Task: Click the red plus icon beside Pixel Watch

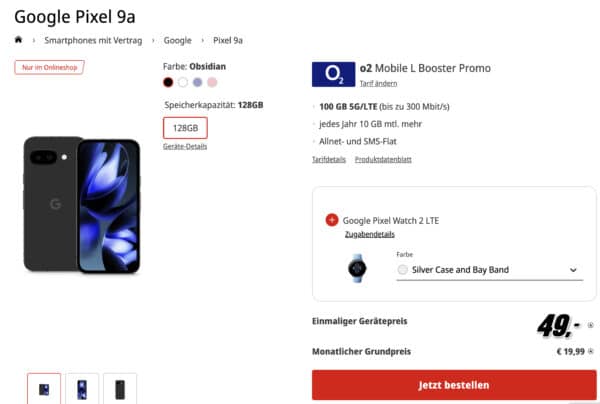Action: (x=331, y=220)
